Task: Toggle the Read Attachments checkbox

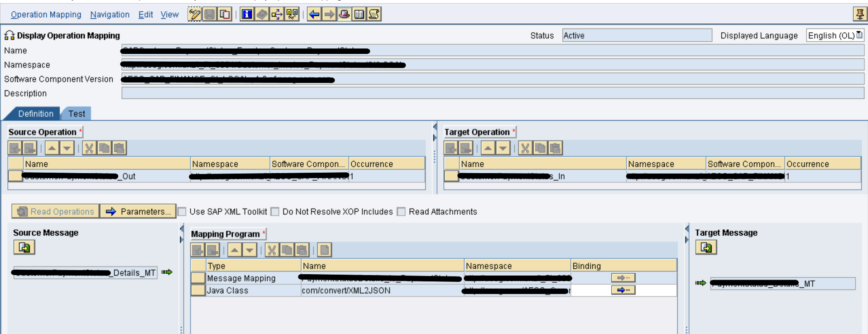Action: tap(401, 212)
